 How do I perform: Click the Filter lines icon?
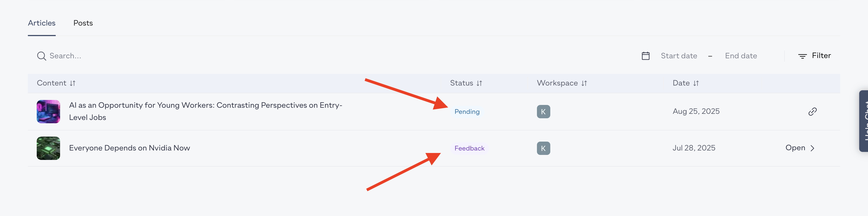click(802, 56)
